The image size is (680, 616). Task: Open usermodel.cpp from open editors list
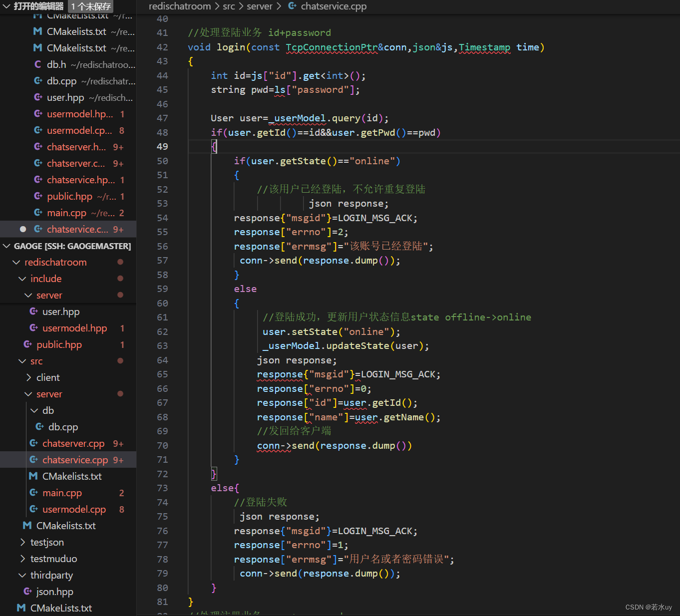tap(79, 130)
